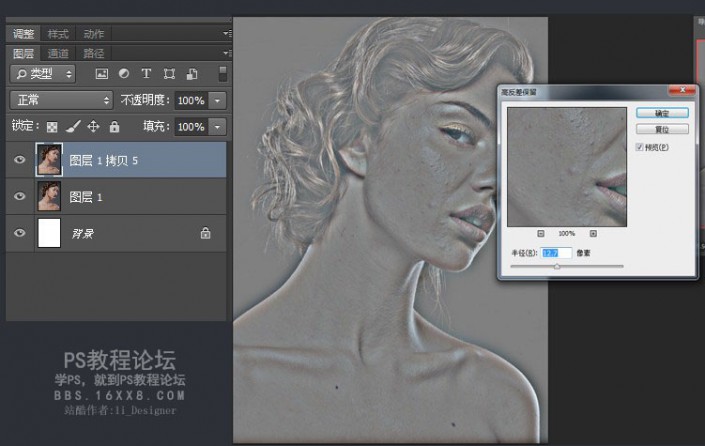Click the High Pass preview image
The image size is (705, 446).
coord(567,167)
